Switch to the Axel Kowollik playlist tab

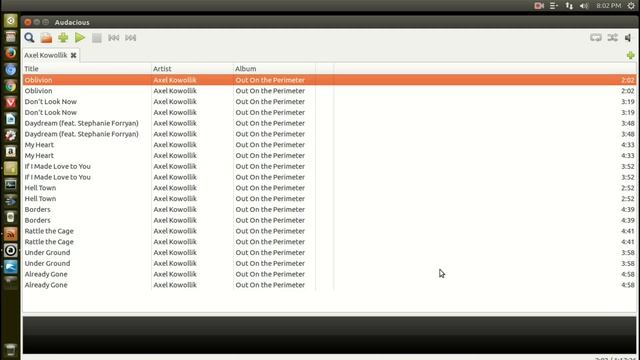click(46, 55)
